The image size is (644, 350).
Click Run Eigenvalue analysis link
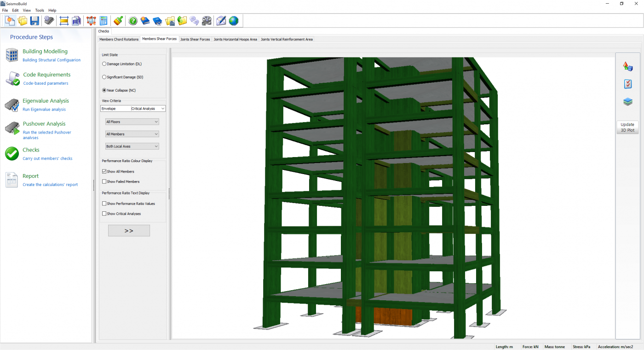pos(44,110)
